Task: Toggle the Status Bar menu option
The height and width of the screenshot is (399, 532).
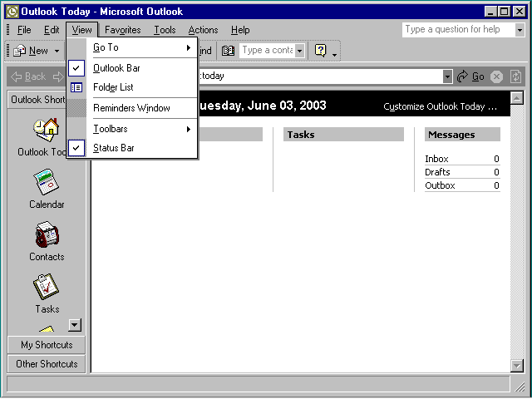Action: click(132, 148)
